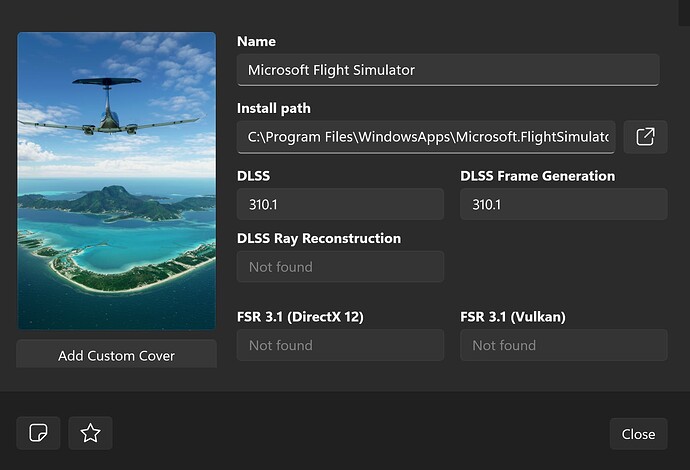The image size is (690, 470).
Task: Click FSR 3.1 (DirectX 12) Not found box
Action: (340, 345)
